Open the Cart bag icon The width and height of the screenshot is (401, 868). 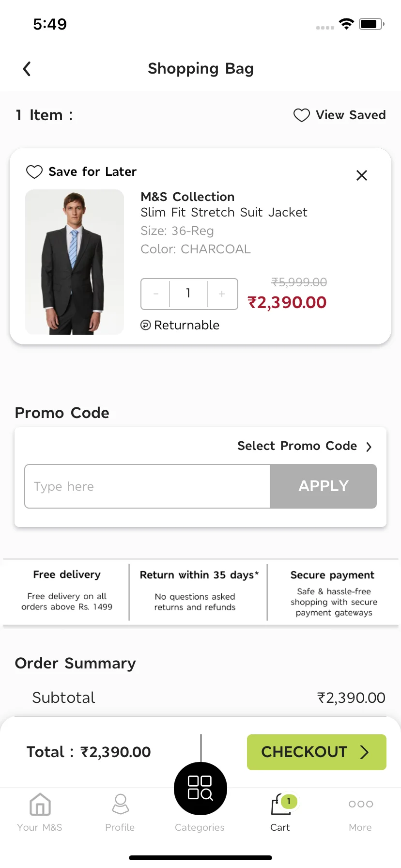281,804
